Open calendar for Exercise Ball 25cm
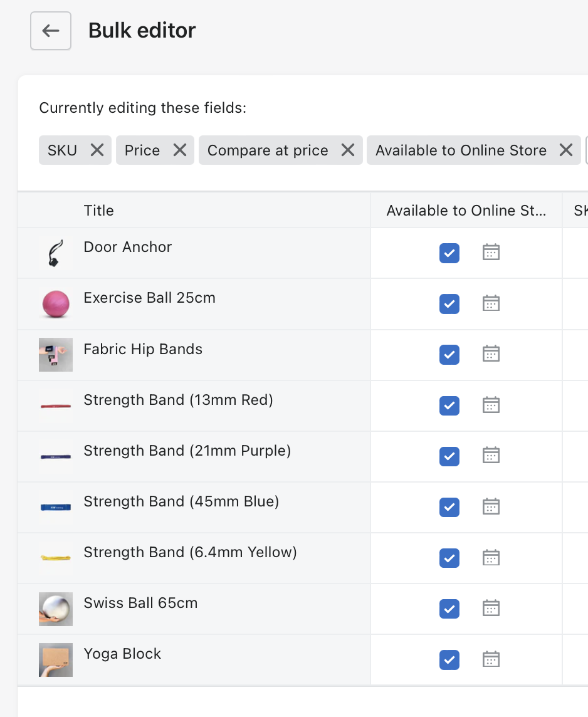Image resolution: width=588 pixels, height=717 pixels. pos(491,303)
